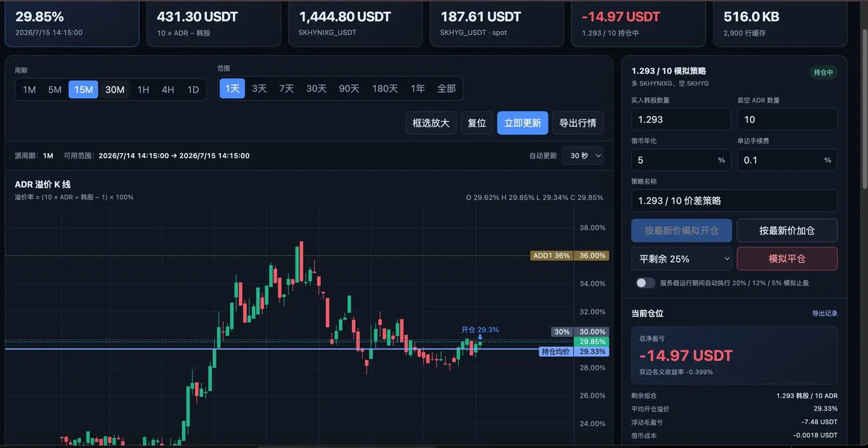Set range to 180天
This screenshot has width=868, height=448.
click(x=385, y=88)
